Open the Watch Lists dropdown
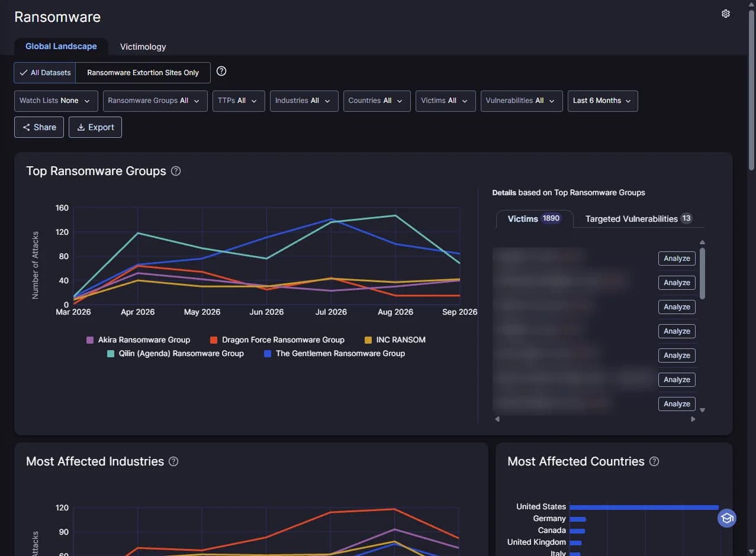756x556 pixels. pos(56,101)
